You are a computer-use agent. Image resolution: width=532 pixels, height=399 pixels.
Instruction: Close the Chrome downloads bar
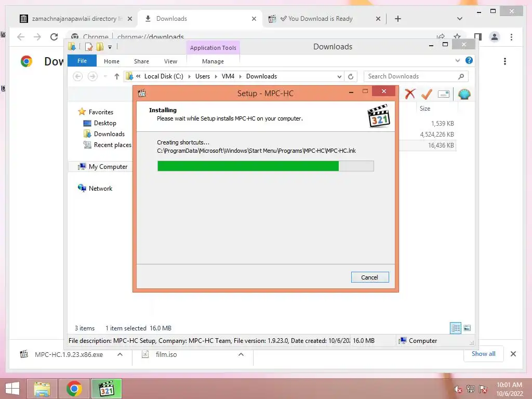point(513,354)
